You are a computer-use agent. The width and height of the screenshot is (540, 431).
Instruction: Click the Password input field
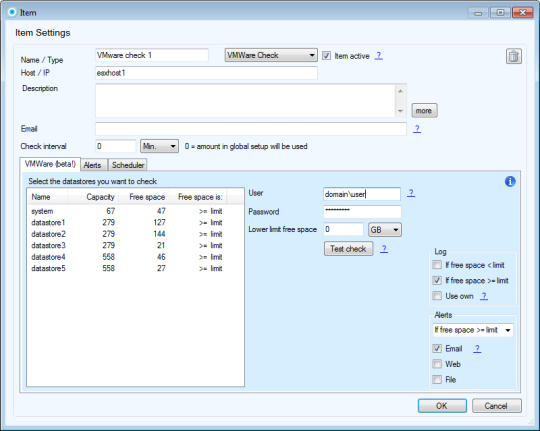[362, 212]
